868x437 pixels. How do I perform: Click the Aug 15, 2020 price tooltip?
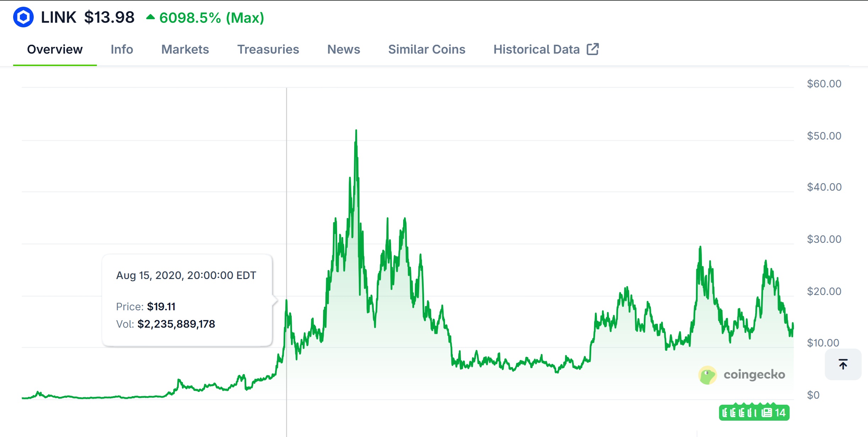187,300
